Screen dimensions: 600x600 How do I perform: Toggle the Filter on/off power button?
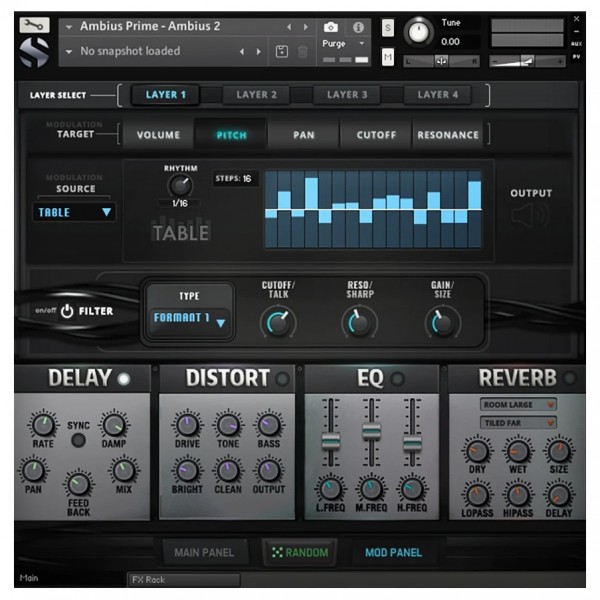tap(67, 311)
